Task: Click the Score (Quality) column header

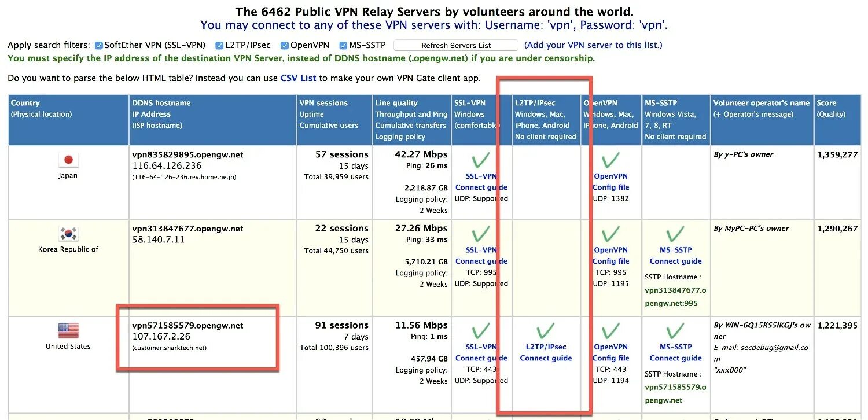Action: 837,120
